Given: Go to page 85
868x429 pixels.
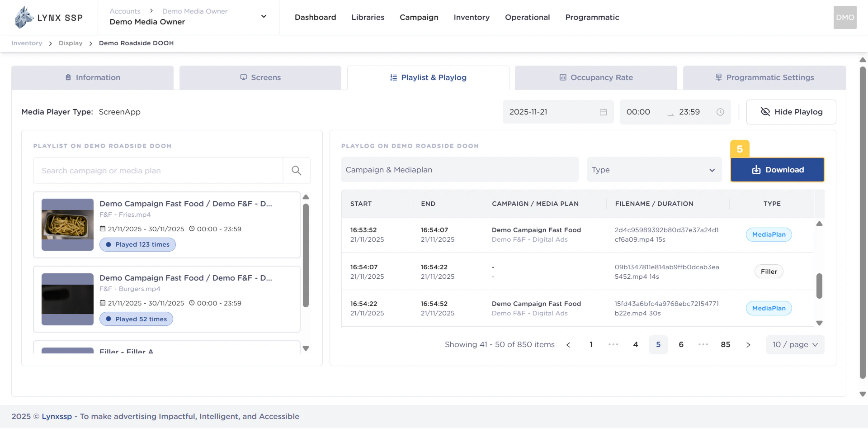Looking at the screenshot, I should tap(726, 345).
